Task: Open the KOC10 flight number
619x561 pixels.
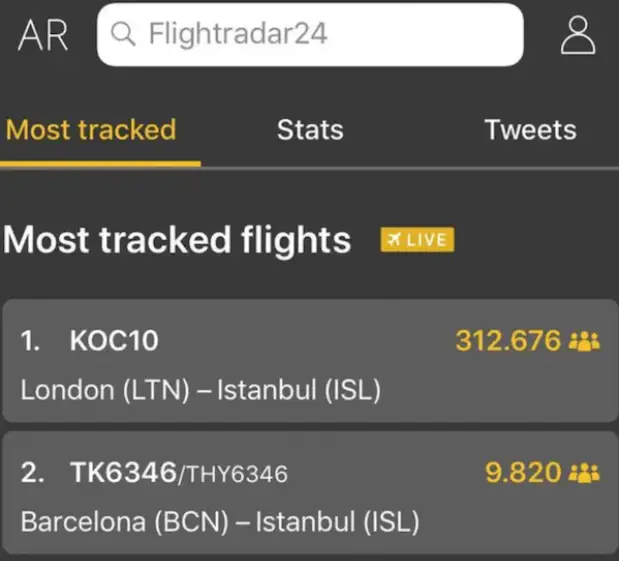Action: (x=114, y=342)
